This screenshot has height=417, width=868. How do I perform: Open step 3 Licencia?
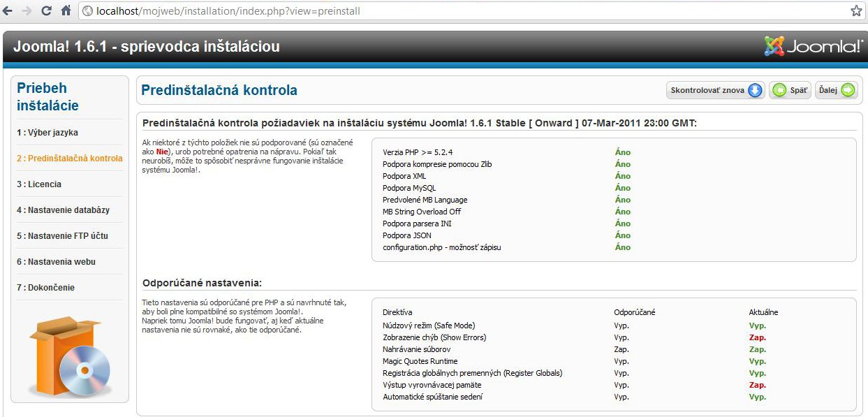pyautogui.click(x=39, y=184)
